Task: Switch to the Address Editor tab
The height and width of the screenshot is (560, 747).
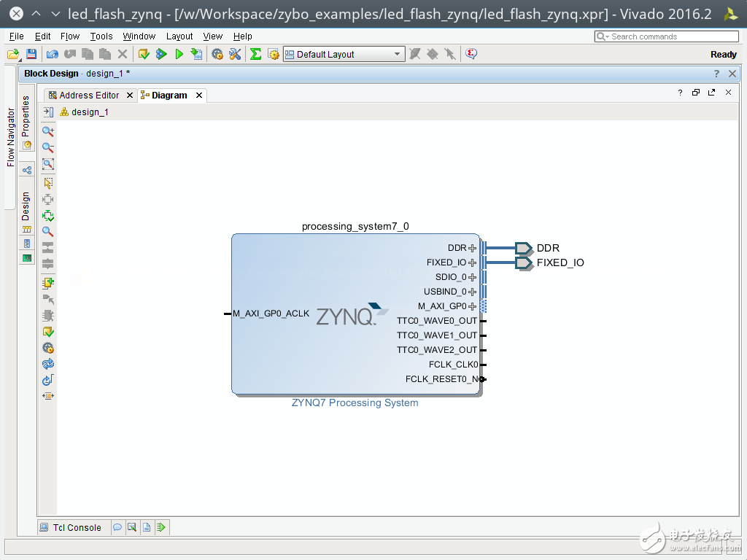Action: coord(88,96)
